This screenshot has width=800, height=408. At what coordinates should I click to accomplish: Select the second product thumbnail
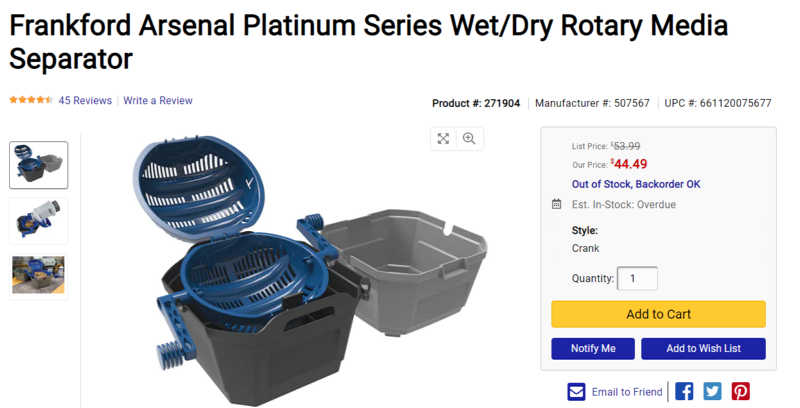pos(39,220)
